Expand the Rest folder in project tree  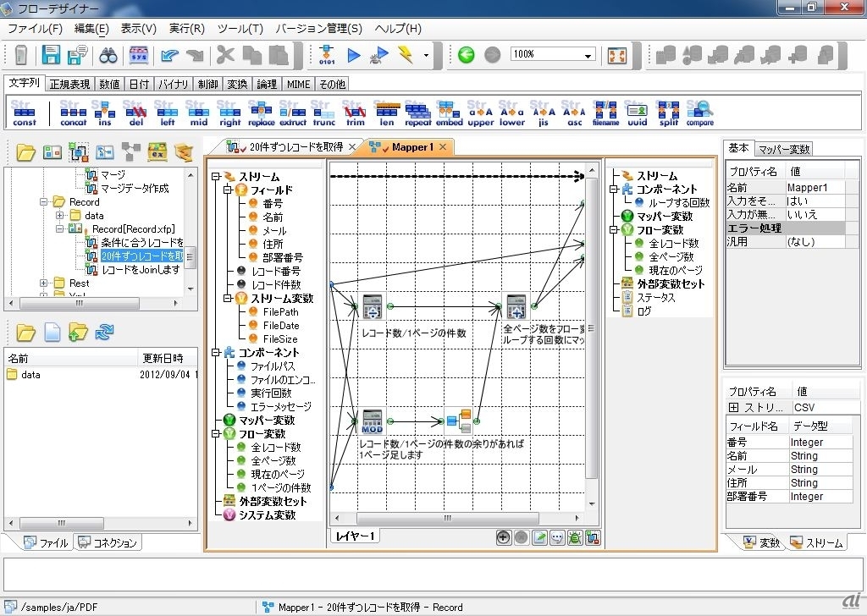[x=43, y=283]
